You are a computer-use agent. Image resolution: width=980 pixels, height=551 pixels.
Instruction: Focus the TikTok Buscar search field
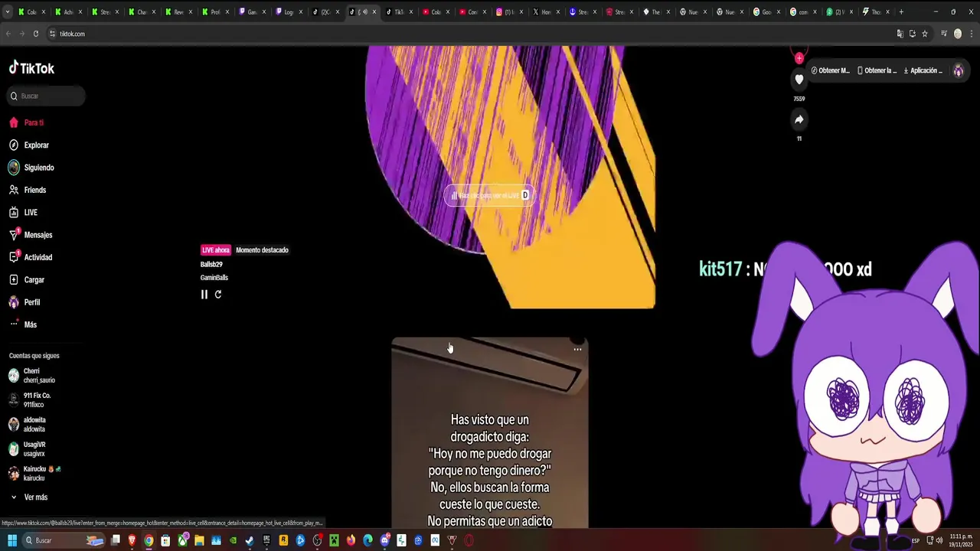point(46,96)
